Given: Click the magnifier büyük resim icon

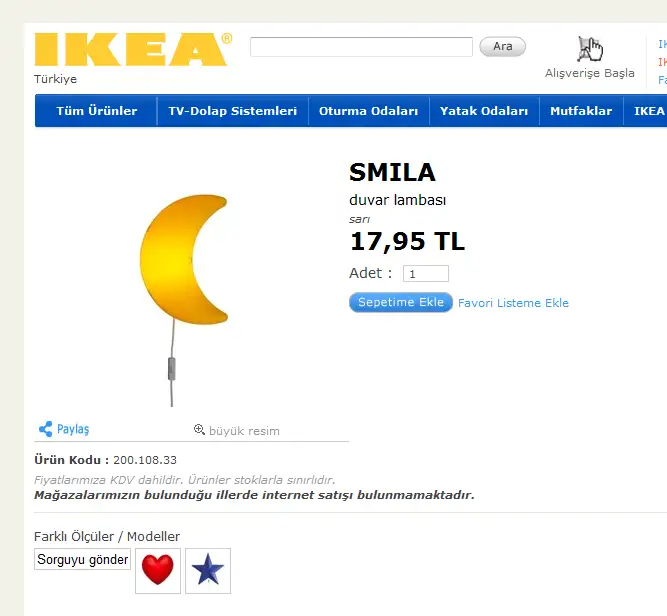Looking at the screenshot, I should tap(199, 429).
